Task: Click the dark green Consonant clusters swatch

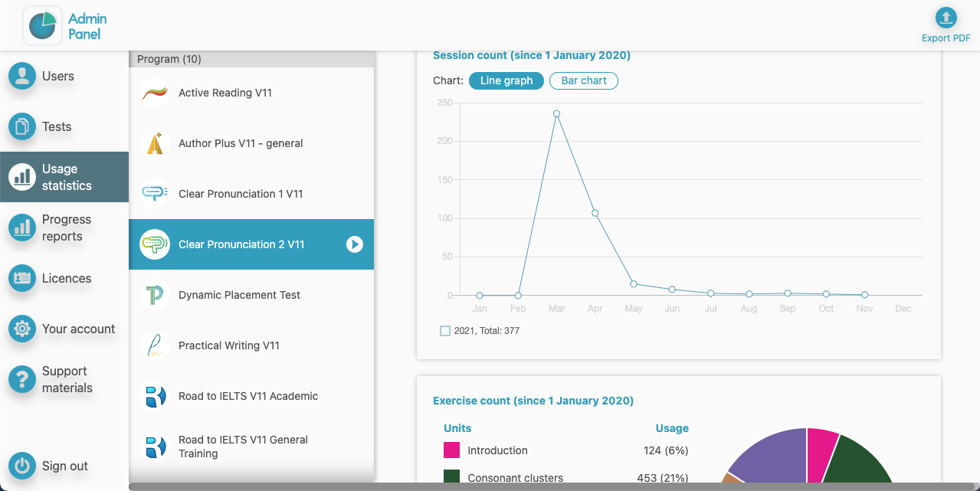Action: coord(452,477)
